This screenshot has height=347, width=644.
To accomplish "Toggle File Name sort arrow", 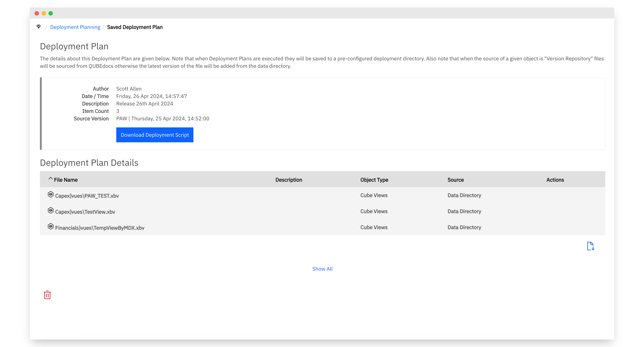I will coord(50,179).
